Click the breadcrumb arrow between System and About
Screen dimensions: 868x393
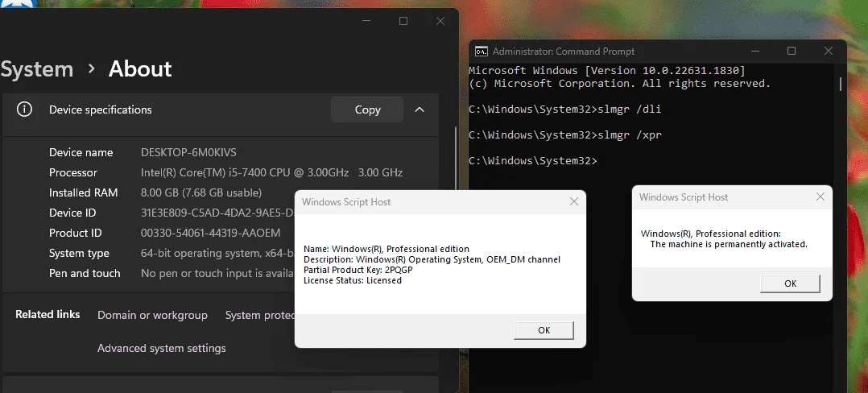point(91,69)
